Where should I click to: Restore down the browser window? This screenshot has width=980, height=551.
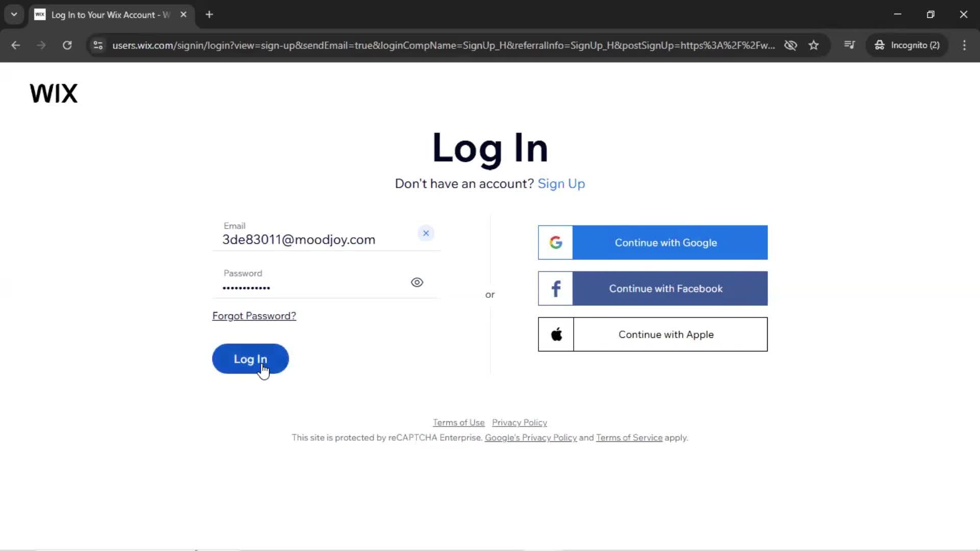[x=930, y=14]
